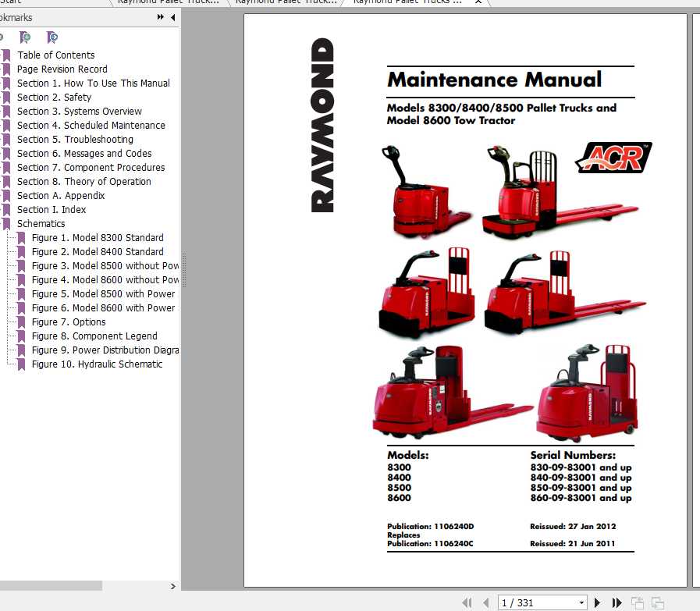Click the single-page view layout icon
Viewport: 700px width, 611px height.
[637, 603]
